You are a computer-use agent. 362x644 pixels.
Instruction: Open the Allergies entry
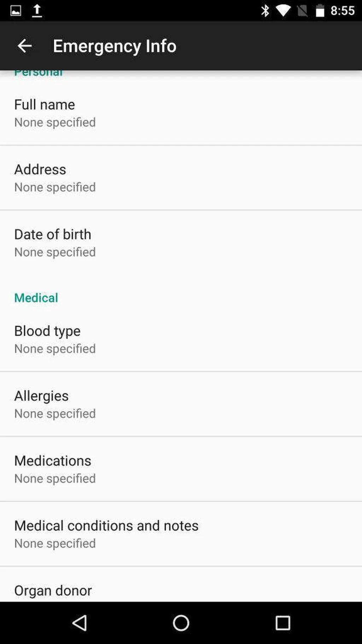[x=181, y=404]
